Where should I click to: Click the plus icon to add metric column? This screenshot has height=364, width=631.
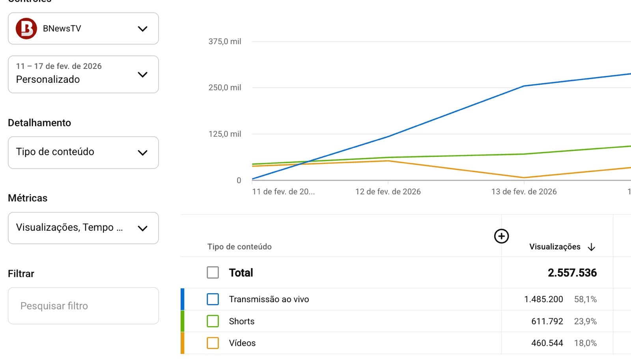(x=501, y=236)
